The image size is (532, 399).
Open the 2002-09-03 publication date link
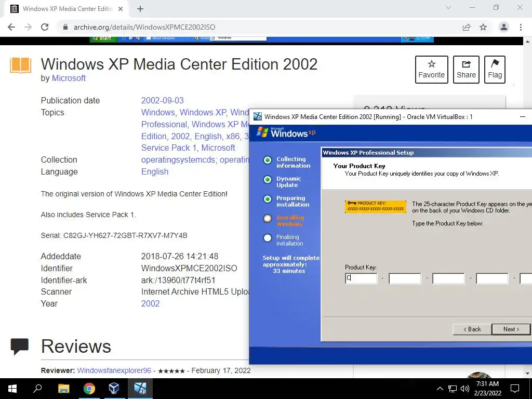162,100
